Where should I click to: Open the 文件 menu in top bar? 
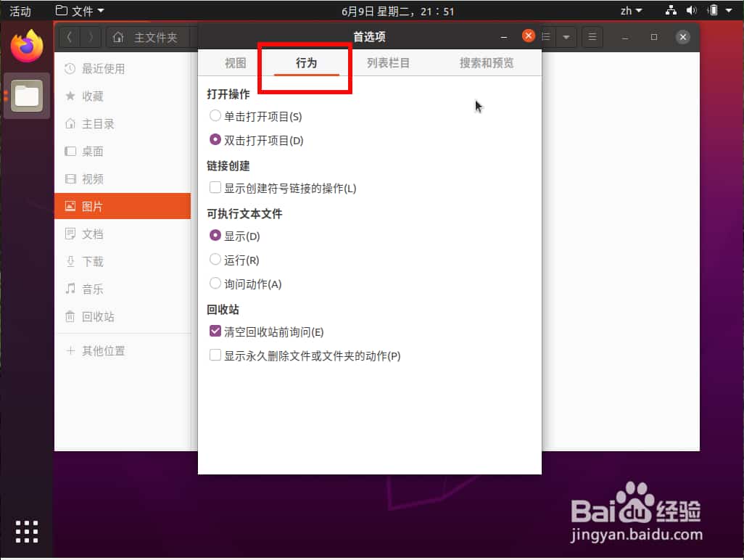pyautogui.click(x=78, y=10)
